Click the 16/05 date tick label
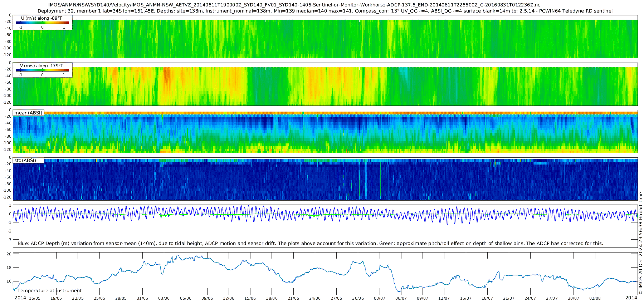The height and width of the screenshot is (304, 644). tap(35, 298)
